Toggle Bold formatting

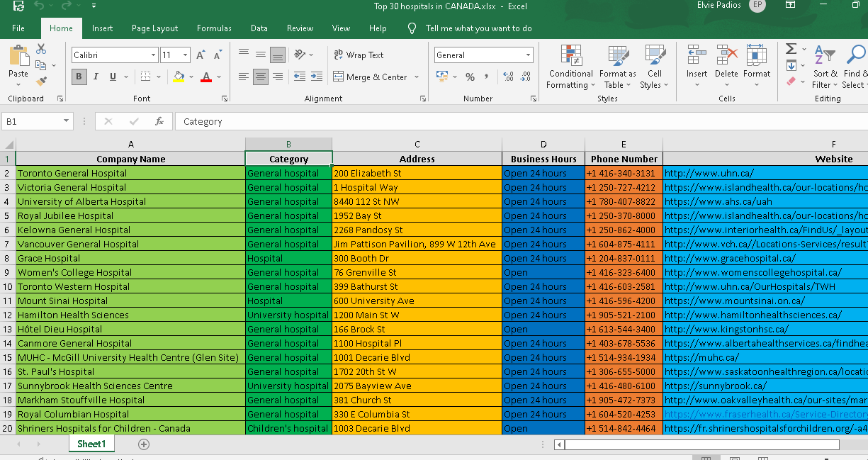click(x=79, y=77)
